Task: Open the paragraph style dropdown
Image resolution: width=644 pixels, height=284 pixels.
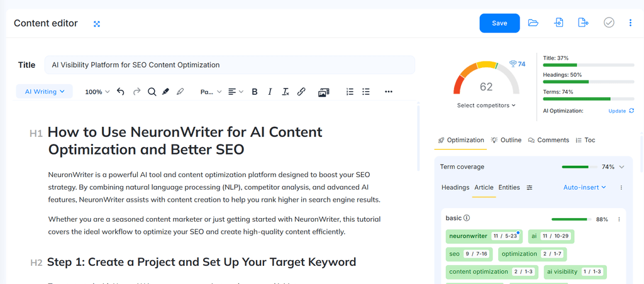Action: pyautogui.click(x=211, y=92)
